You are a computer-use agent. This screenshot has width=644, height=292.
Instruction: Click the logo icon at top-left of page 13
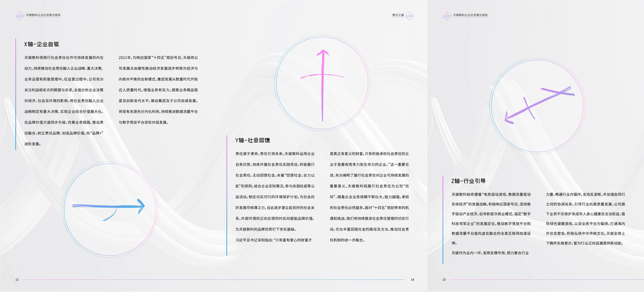pos(20,15)
